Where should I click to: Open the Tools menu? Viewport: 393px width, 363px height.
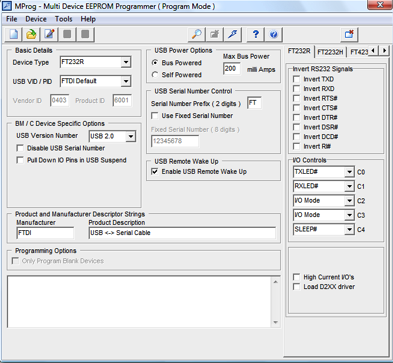(63, 19)
